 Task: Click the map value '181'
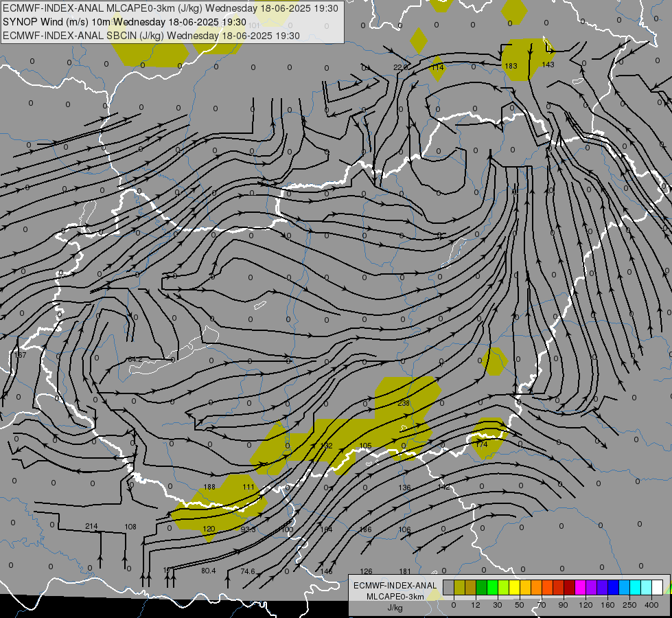click(404, 571)
